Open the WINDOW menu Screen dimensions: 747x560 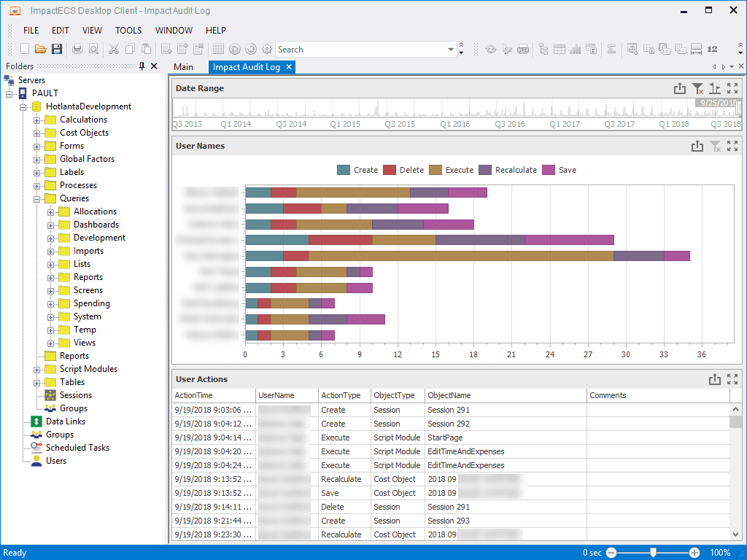point(174,30)
